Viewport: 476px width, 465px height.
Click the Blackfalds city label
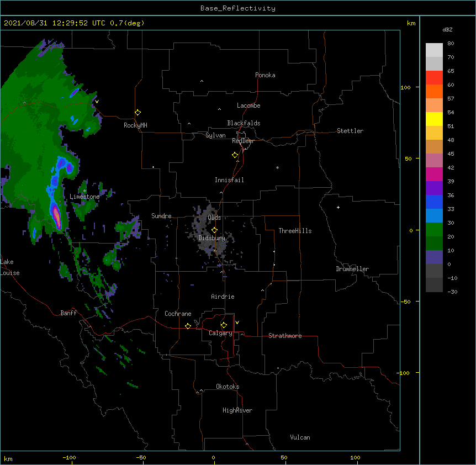244,123
